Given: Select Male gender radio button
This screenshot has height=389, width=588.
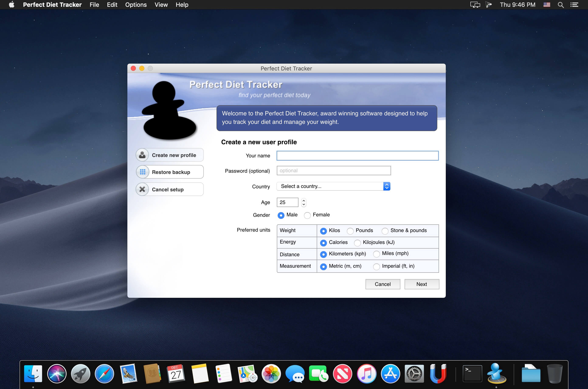Looking at the screenshot, I should point(281,215).
